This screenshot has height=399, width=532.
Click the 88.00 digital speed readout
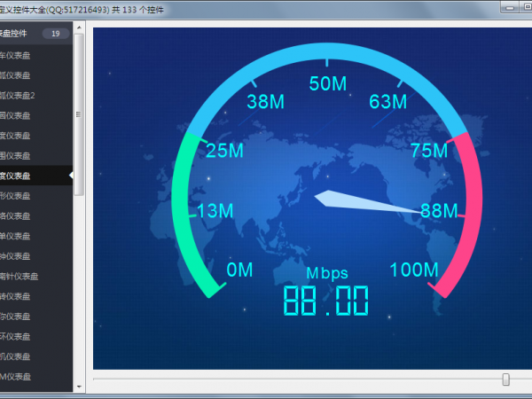[x=325, y=301]
